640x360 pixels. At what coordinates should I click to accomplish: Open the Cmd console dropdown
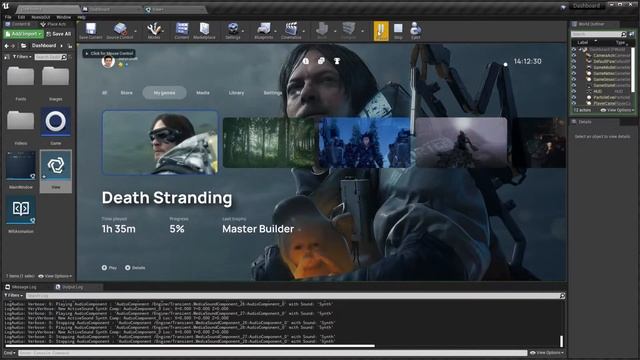(9, 353)
